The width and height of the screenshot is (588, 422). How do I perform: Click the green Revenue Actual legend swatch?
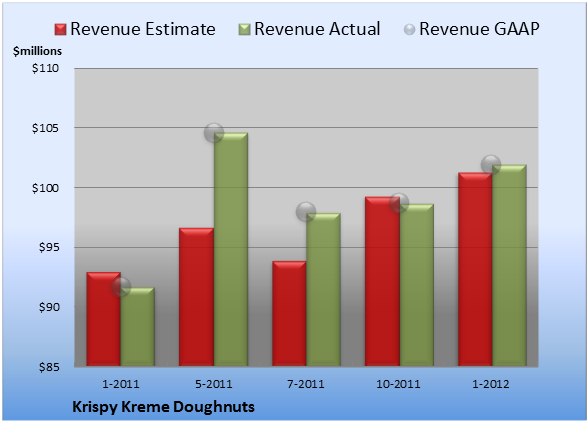point(244,30)
